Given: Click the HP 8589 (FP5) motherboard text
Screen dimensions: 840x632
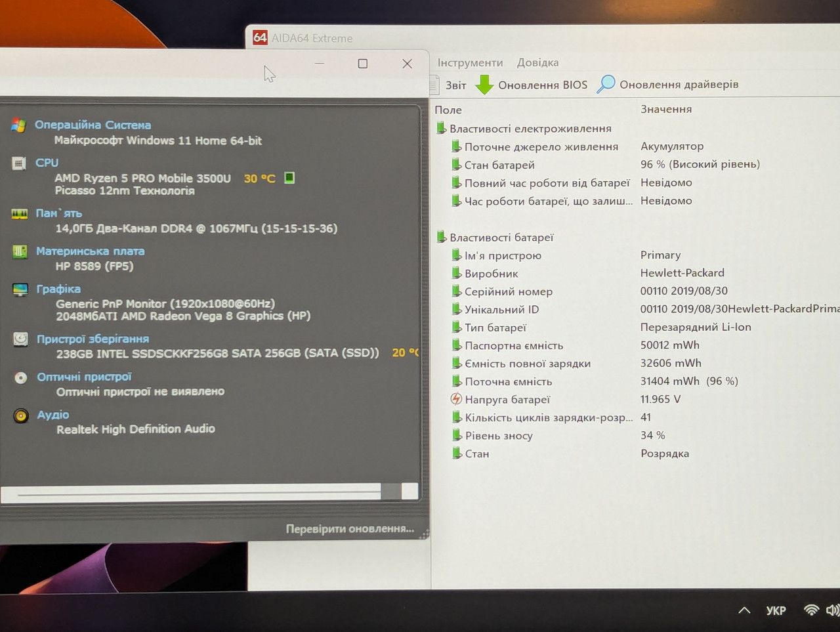Looking at the screenshot, I should click(x=94, y=266).
